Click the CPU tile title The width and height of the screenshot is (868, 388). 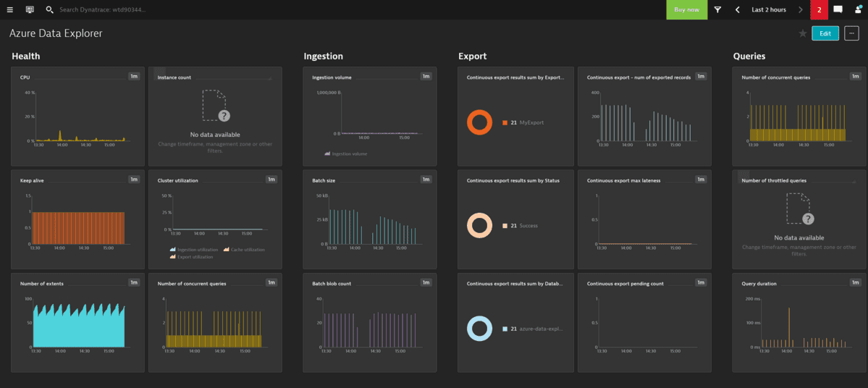coord(25,77)
